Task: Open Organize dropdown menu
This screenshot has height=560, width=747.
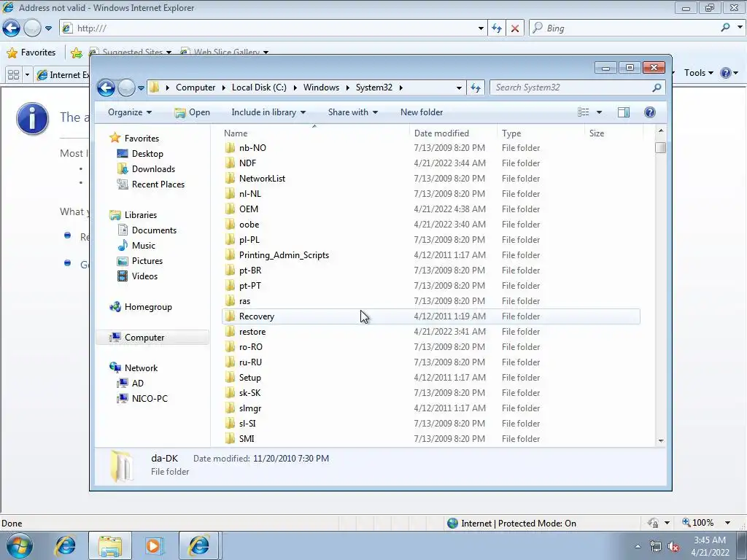Action: click(130, 112)
